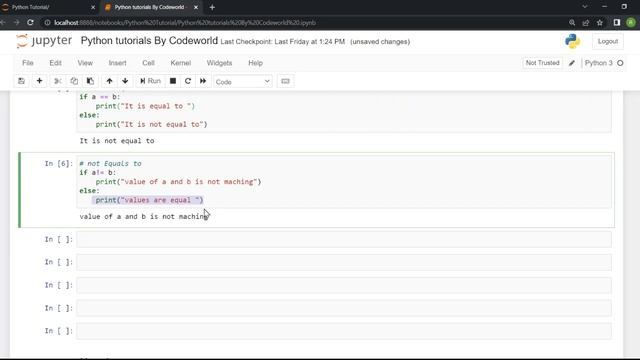This screenshot has width=640, height=360.
Task: Bookmark this page with the star icon
Action: point(600,23)
